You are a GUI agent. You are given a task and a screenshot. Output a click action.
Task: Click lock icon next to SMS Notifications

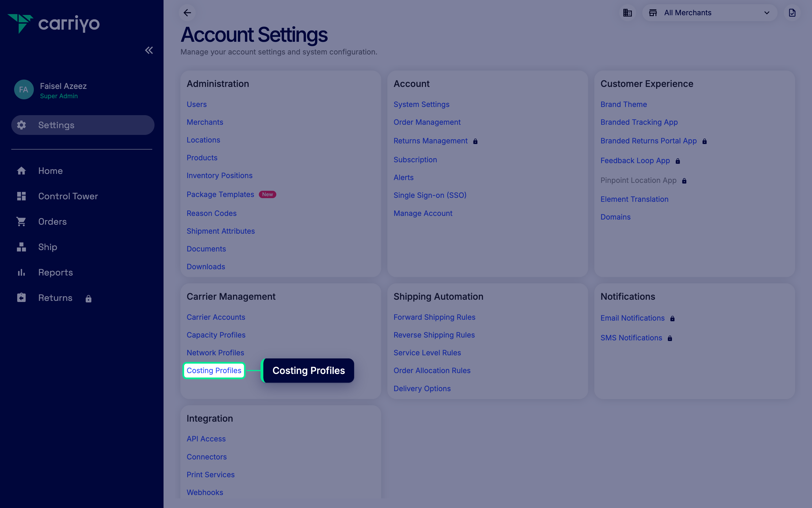click(670, 338)
